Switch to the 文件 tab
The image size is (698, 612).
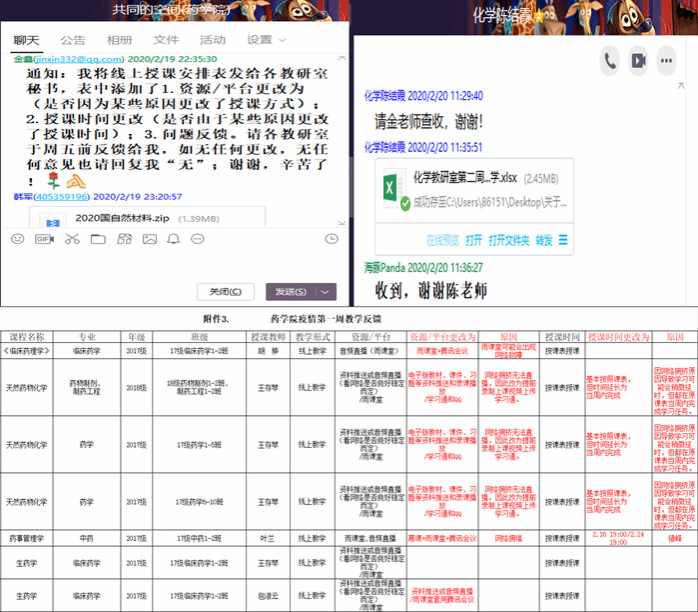point(166,40)
